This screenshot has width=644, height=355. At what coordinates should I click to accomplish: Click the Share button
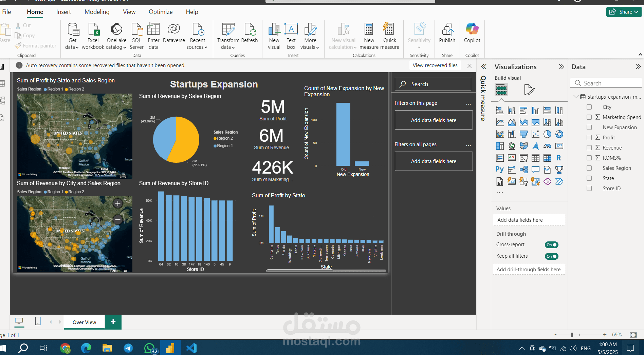624,12
